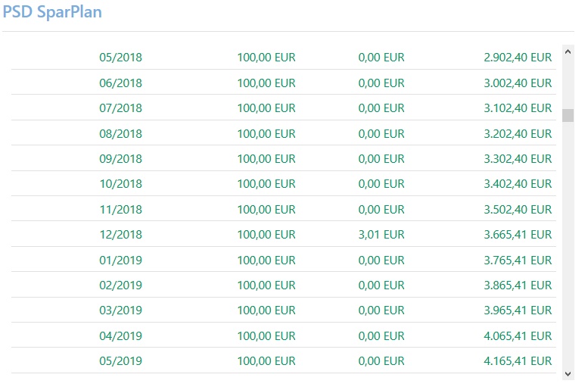This screenshot has height=390, width=588.
Task: Click the 3.665,41 EUR balance
Action: pyautogui.click(x=518, y=235)
